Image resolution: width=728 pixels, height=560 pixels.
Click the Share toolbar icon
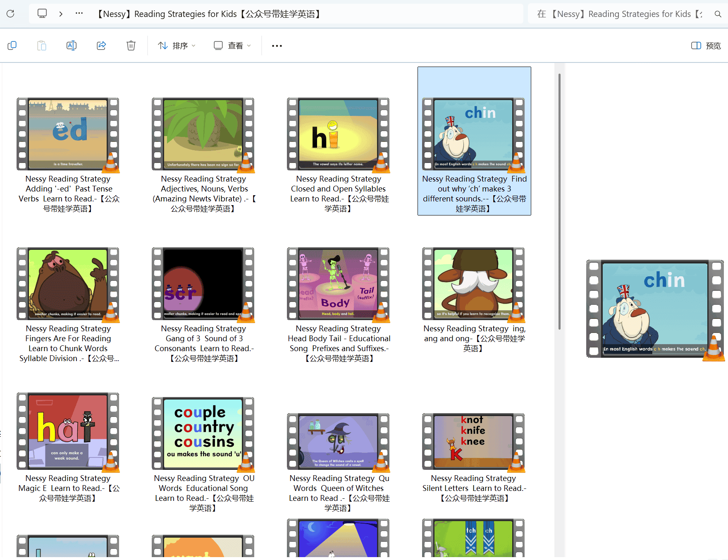pos(101,45)
